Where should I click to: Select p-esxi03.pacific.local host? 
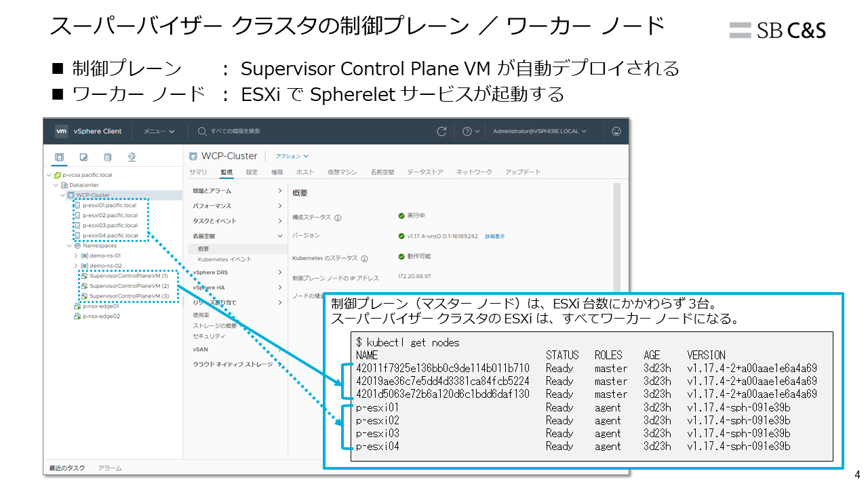point(110,226)
